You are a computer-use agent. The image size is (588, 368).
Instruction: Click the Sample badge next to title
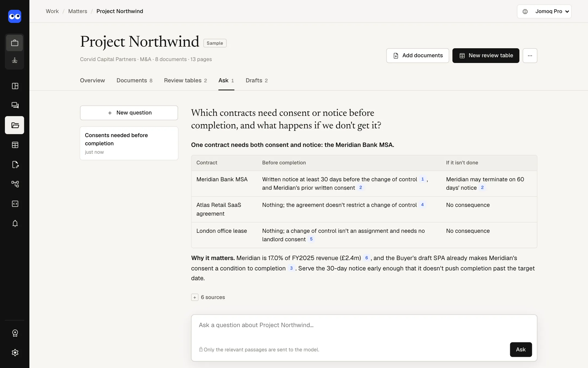tap(215, 43)
